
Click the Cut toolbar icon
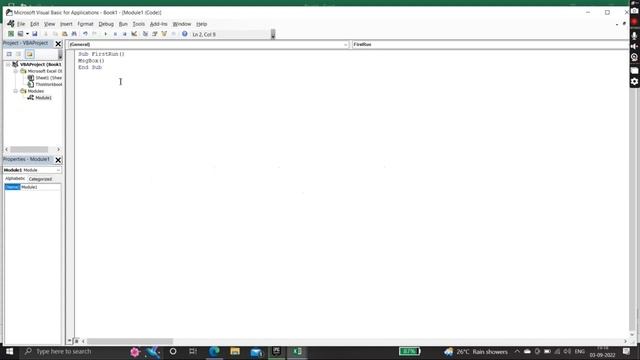[46, 34]
